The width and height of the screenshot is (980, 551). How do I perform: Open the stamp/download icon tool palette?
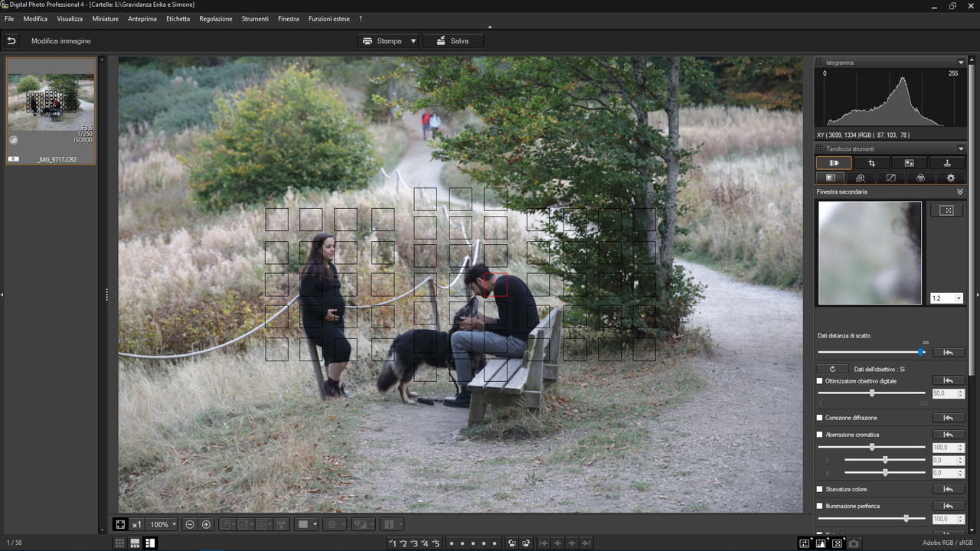click(x=947, y=163)
